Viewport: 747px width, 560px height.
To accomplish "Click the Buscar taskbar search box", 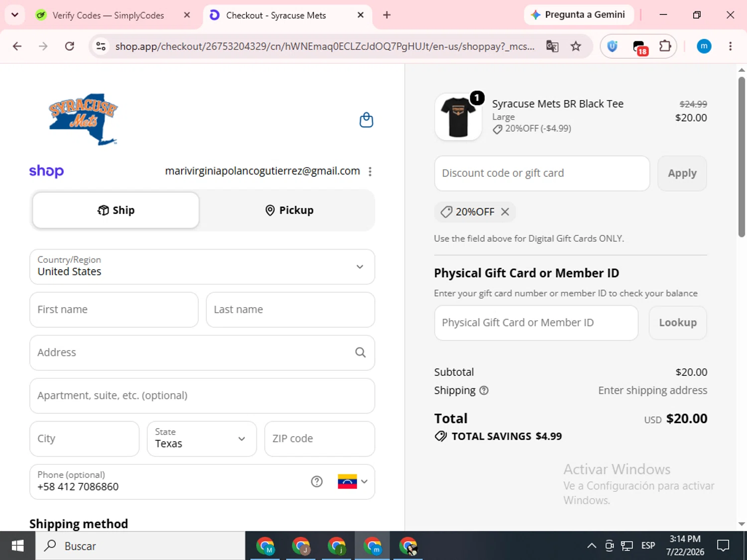I will pyautogui.click(x=140, y=546).
